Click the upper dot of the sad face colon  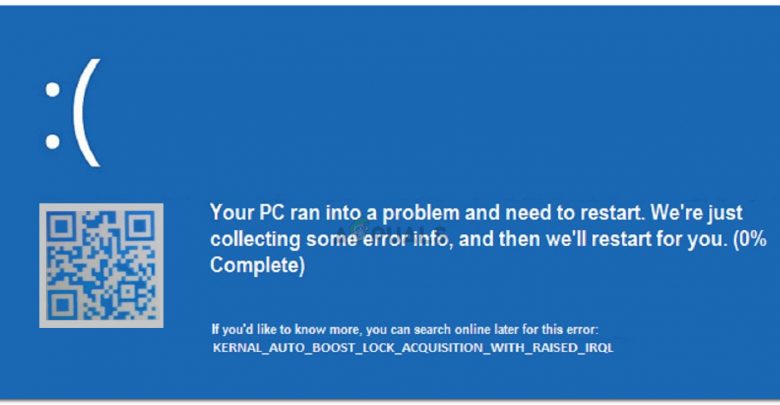52,90
